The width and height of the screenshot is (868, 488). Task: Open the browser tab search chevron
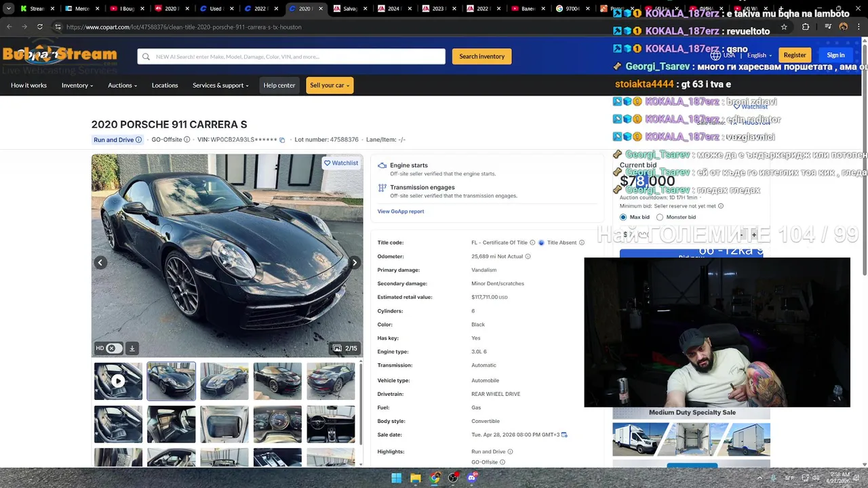coord(8,9)
